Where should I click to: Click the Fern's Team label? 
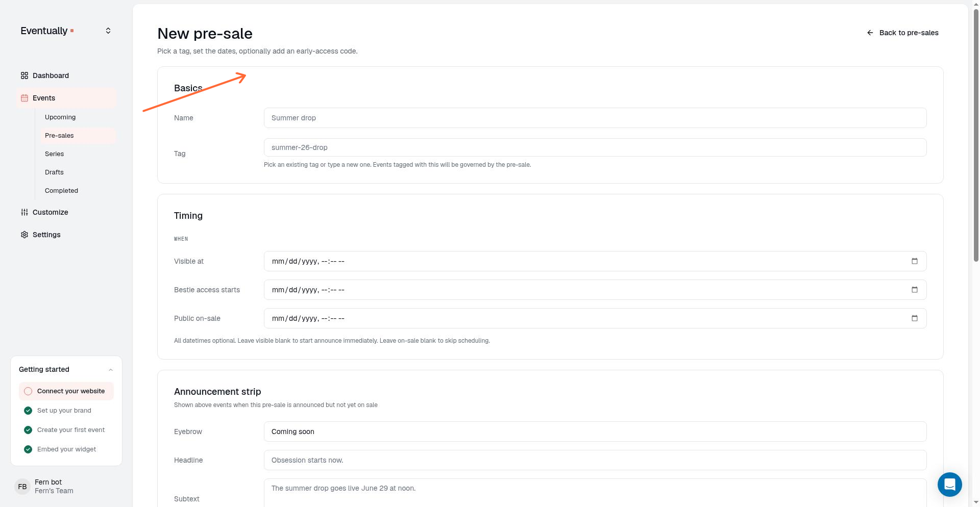54,491
